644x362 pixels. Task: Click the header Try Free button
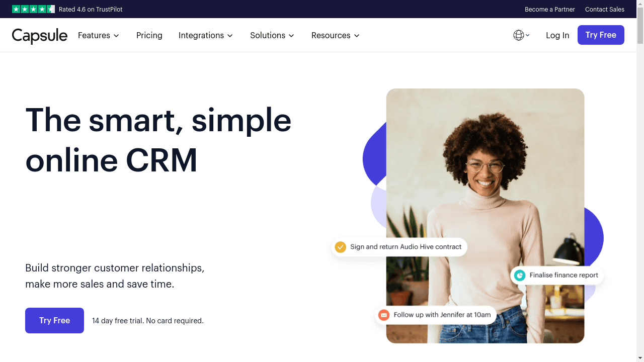(x=601, y=35)
